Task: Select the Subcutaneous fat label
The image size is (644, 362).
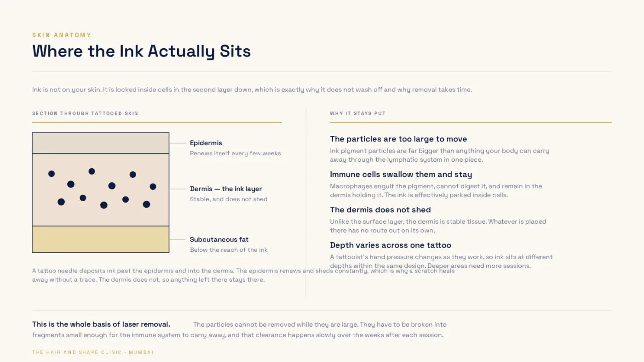Action: click(x=219, y=239)
